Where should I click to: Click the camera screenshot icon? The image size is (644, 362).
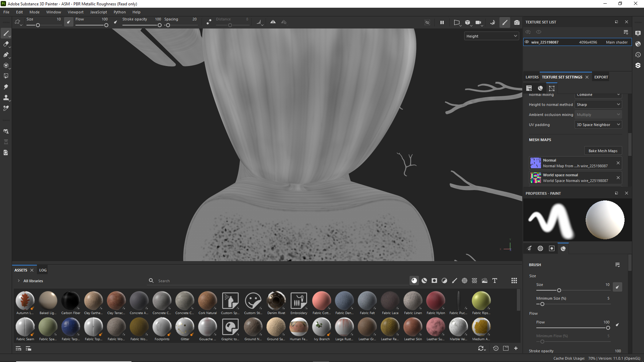click(517, 22)
